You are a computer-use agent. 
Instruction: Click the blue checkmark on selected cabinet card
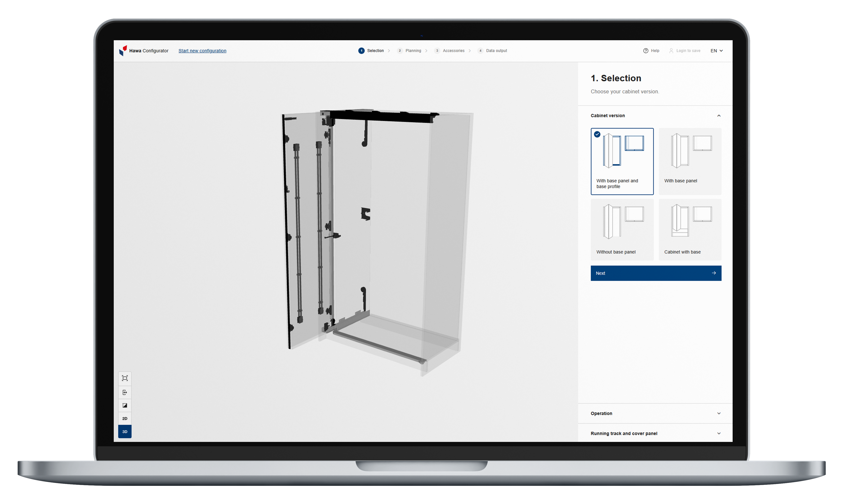pos(597,134)
